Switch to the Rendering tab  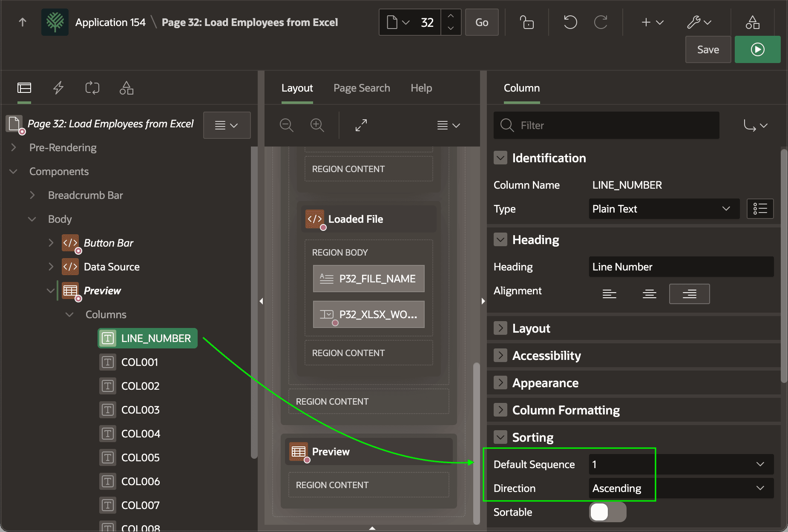tap(24, 88)
